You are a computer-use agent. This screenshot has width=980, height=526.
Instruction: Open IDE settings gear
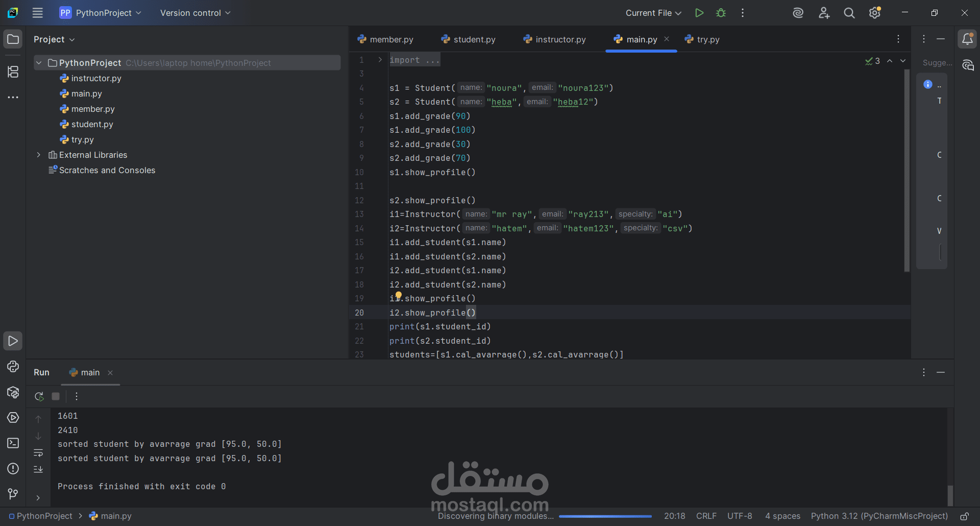pos(875,13)
